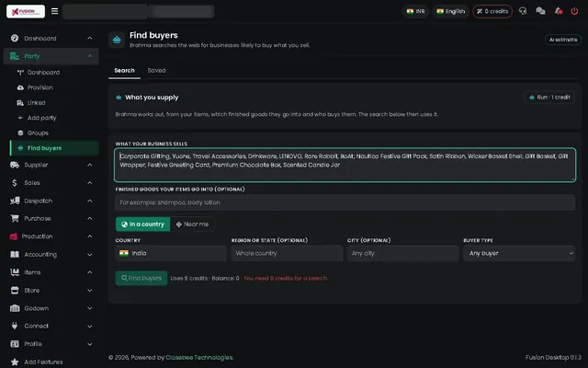Click the Accounting book icon
Screen dimensions: 588x368
click(x=15, y=254)
